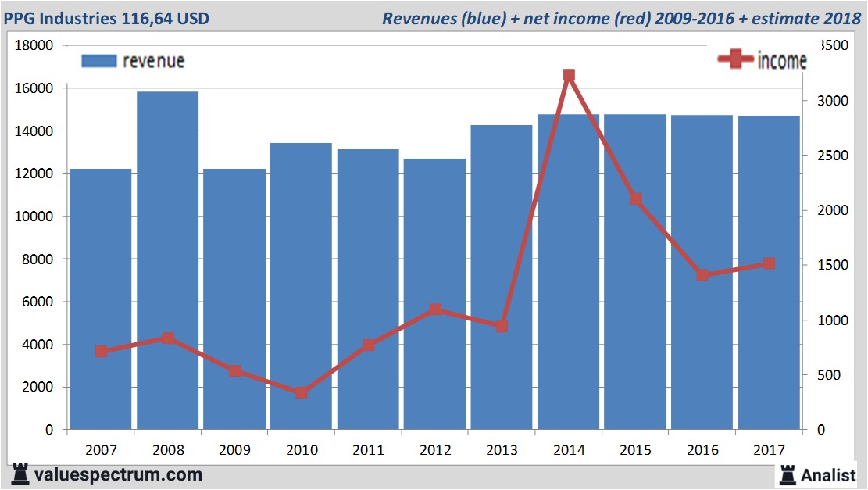Click the chess rook icon beside valuespectrum.com

click(20, 474)
